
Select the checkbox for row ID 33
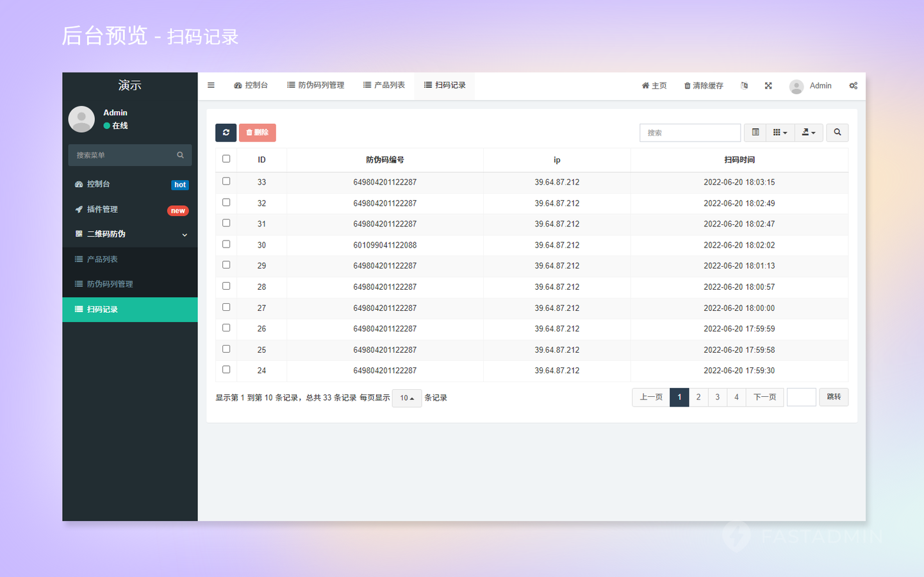click(x=226, y=181)
